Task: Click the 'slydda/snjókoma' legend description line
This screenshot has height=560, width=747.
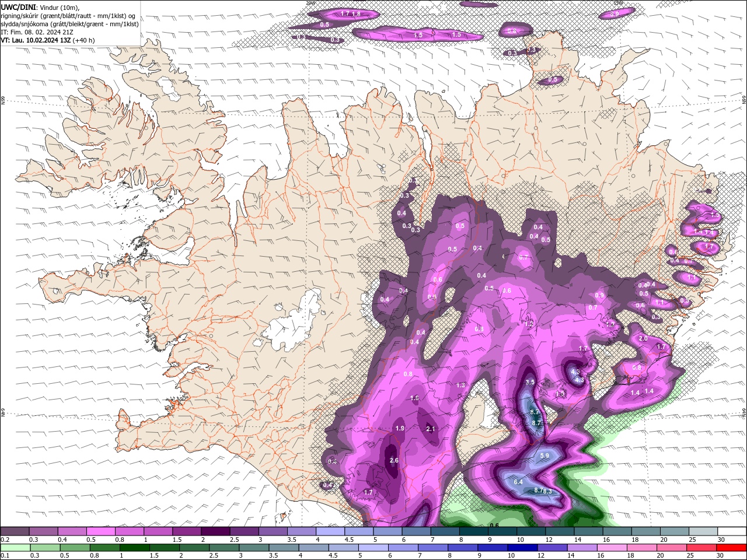Action: click(69, 24)
